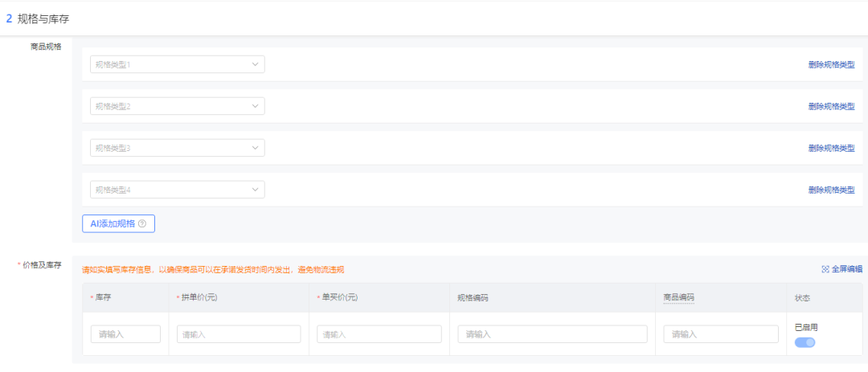Delete spec type 3 via 删除规格类型

point(831,149)
